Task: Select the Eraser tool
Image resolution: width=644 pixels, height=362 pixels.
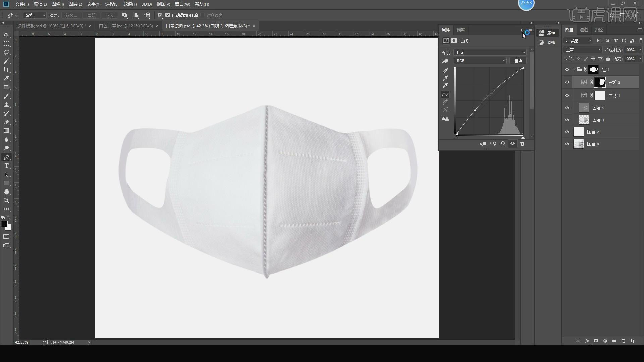Action: pyautogui.click(x=6, y=122)
